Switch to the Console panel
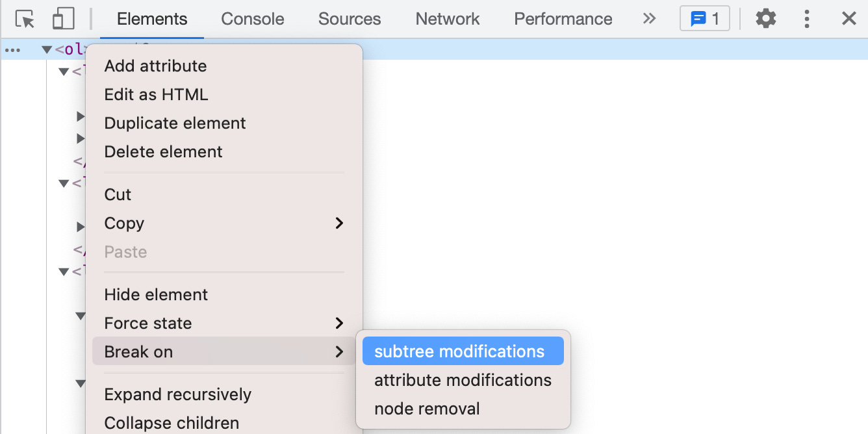Screen dimensions: 868x434 coord(252,19)
